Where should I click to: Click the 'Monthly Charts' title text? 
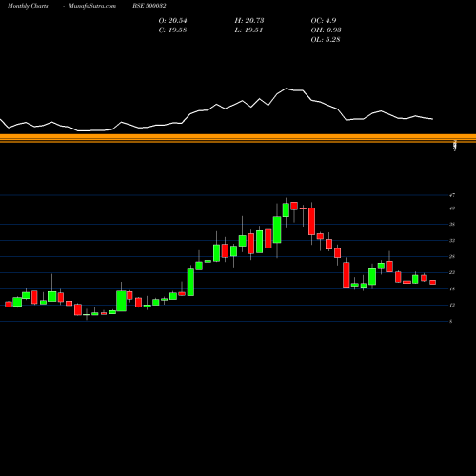click(x=28, y=6)
